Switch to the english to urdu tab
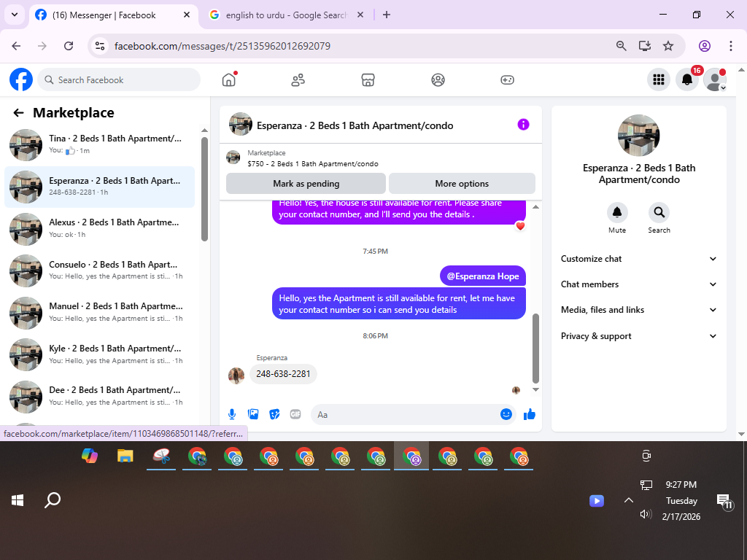 pos(287,15)
